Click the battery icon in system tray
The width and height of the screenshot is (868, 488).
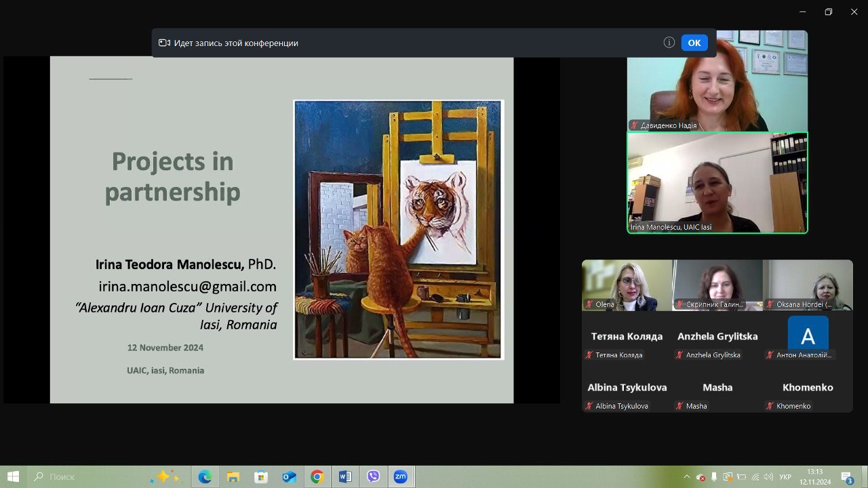click(x=741, y=477)
